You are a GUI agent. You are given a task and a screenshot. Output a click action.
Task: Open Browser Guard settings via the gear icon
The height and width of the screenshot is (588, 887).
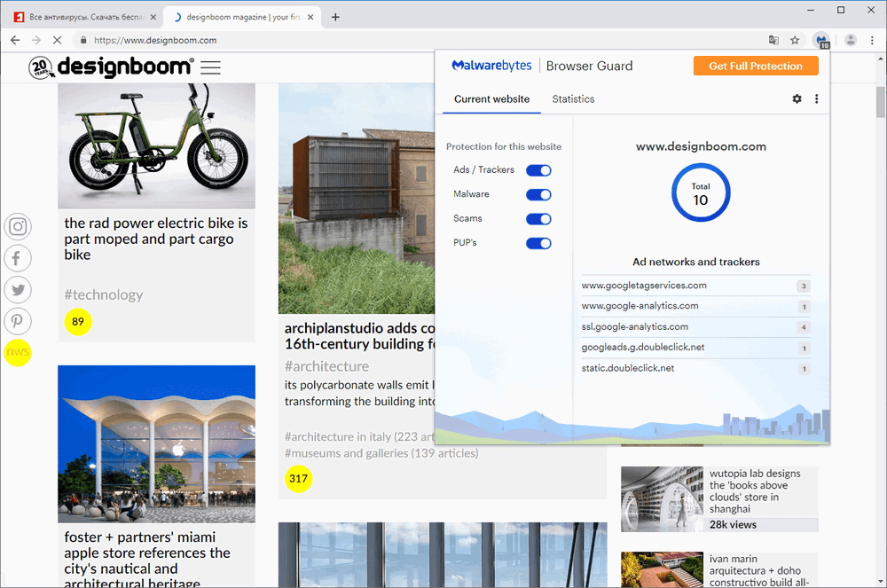[797, 99]
